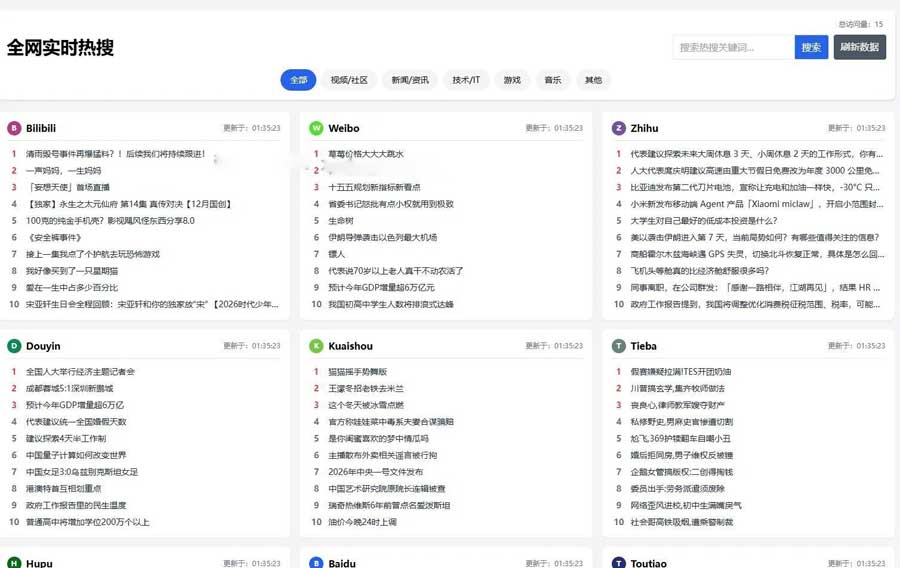Open Douyin item 全国人大举行经济主题记者会
This screenshot has height=568, width=900.
point(80,371)
